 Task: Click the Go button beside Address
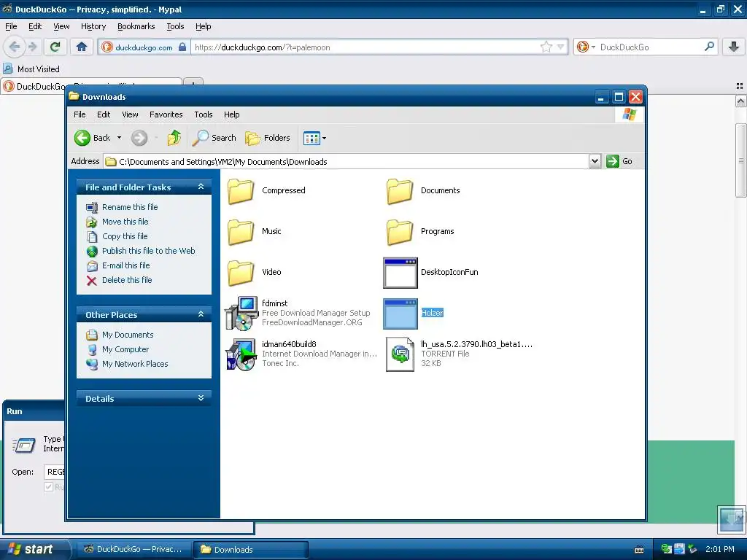point(619,161)
